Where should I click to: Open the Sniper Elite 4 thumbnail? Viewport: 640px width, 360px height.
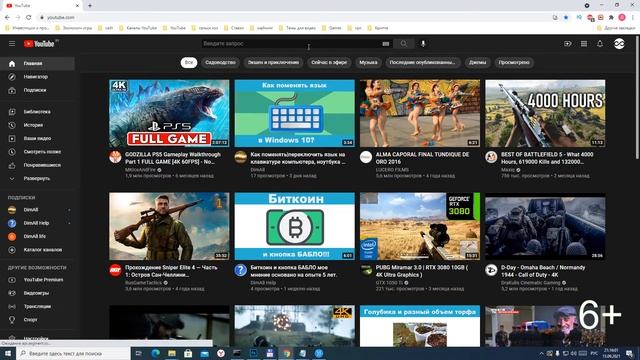tap(169, 227)
